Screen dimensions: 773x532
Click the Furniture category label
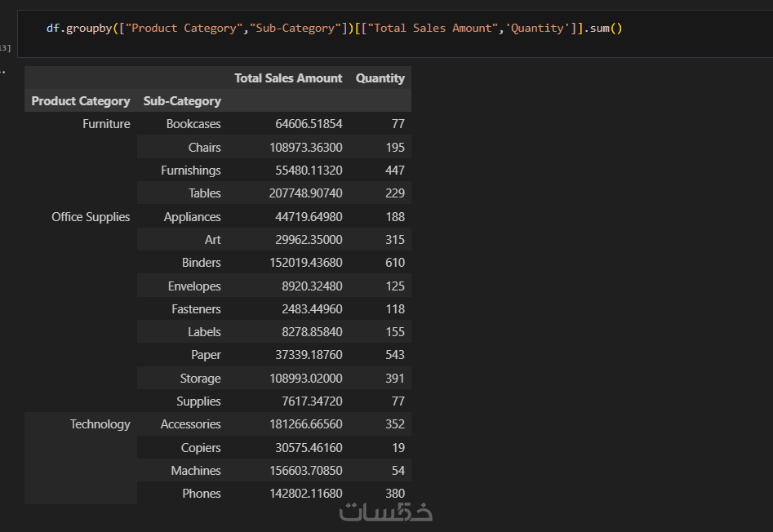coord(106,124)
